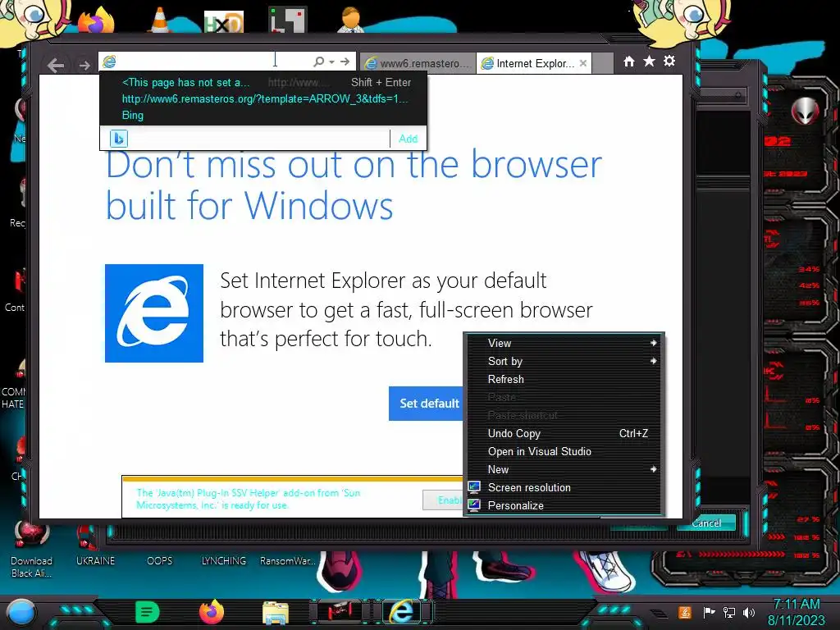
Task: Click the Java Plug-In SSV Helper notification text
Action: pos(249,499)
